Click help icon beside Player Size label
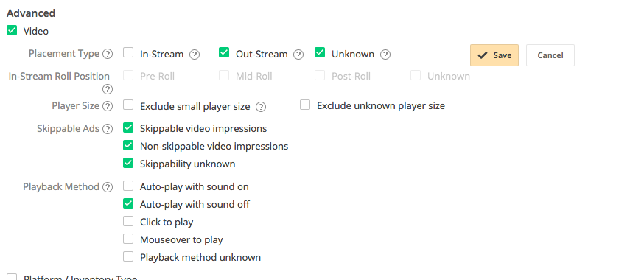This screenshot has width=644, height=280. (107, 106)
